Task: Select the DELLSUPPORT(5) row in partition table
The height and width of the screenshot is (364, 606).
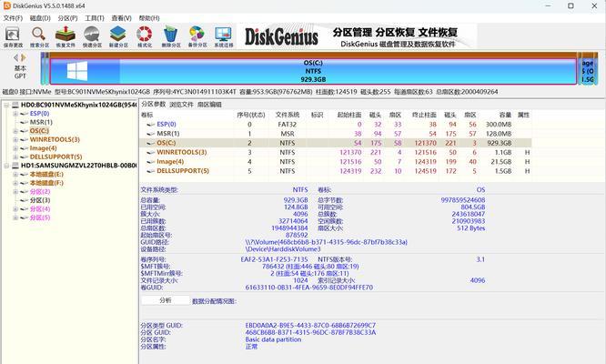Action: [335, 171]
